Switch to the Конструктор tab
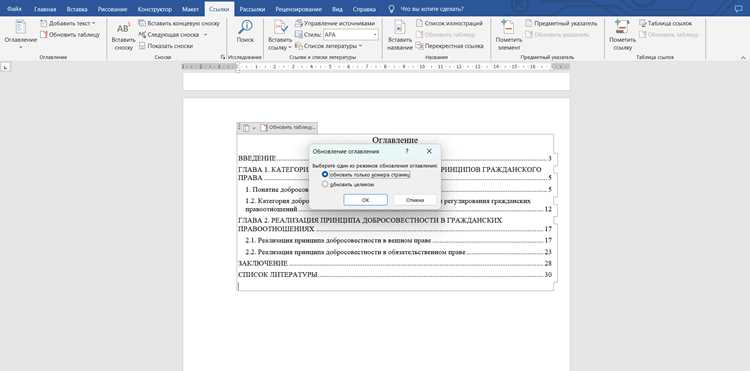Image resolution: width=750 pixels, height=371 pixels. [154, 9]
